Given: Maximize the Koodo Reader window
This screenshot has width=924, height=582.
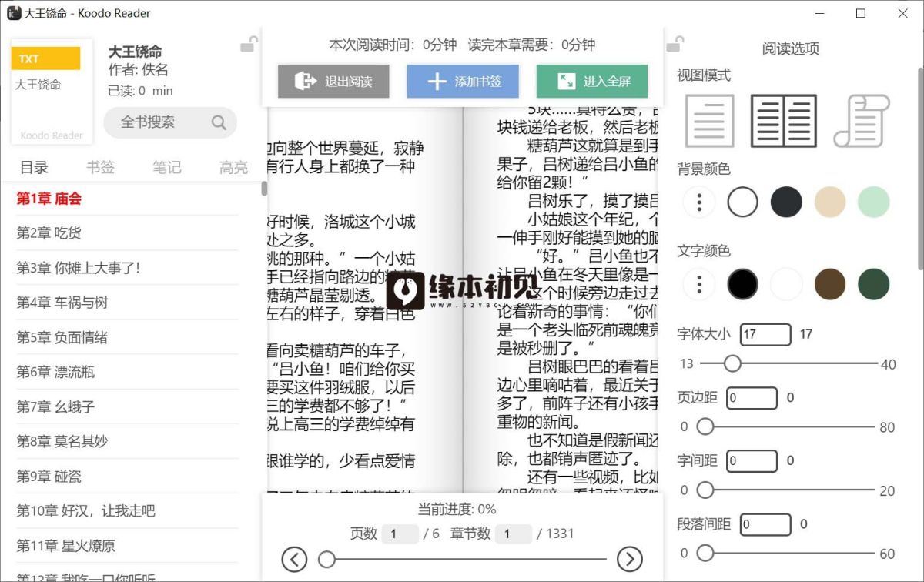Looking at the screenshot, I should click(x=861, y=13).
